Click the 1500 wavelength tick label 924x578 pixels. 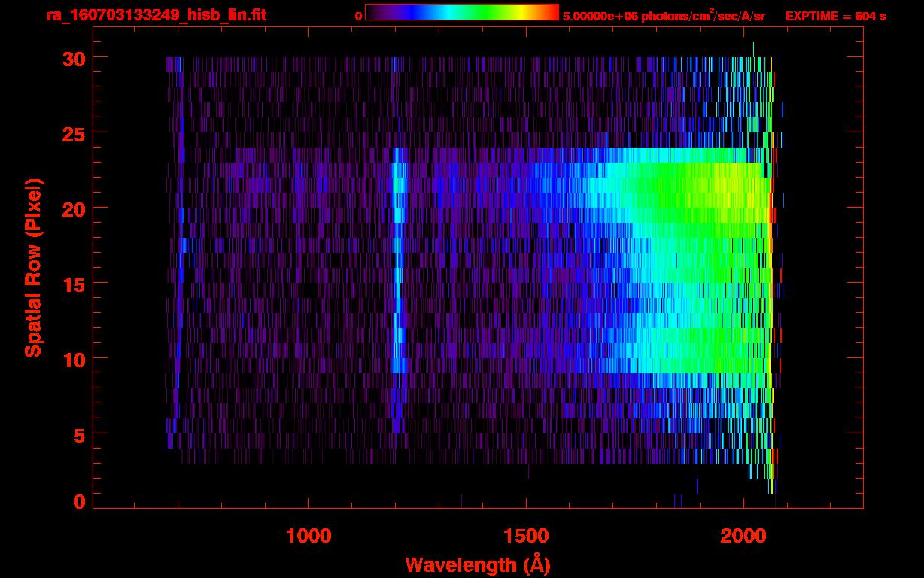[526, 535]
